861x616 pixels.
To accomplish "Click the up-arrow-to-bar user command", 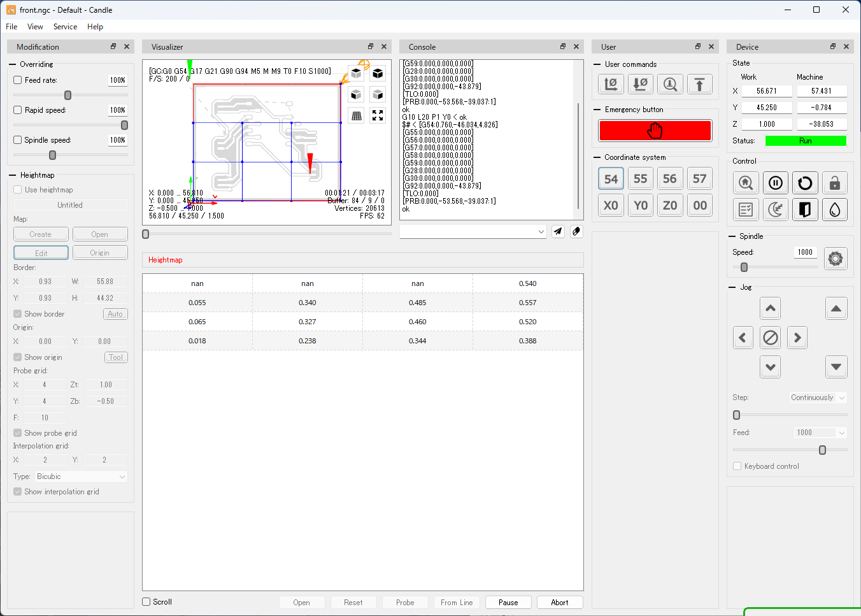I will (700, 84).
